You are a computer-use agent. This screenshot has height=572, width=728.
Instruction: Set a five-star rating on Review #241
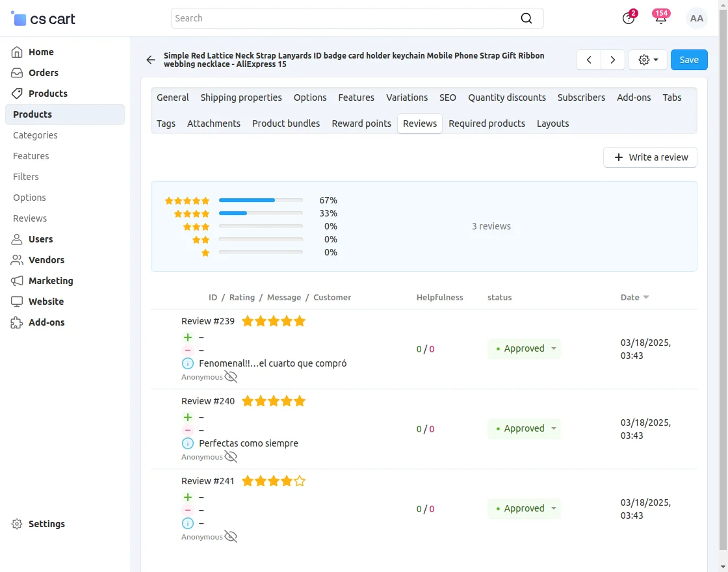pyautogui.click(x=299, y=481)
